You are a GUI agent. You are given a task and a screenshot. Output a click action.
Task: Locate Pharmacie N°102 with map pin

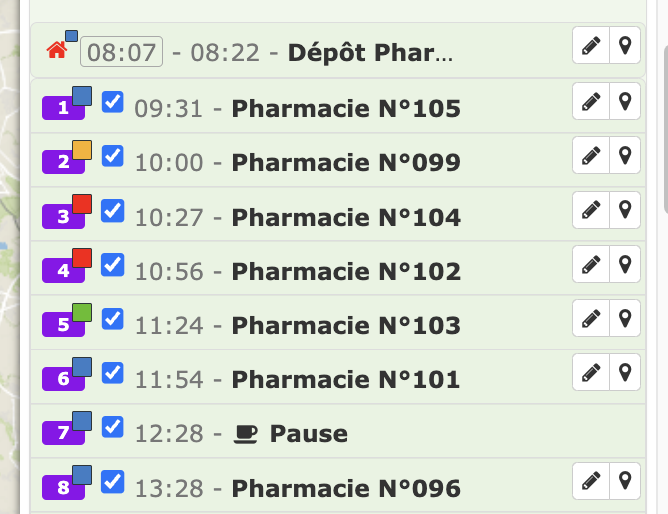625,264
